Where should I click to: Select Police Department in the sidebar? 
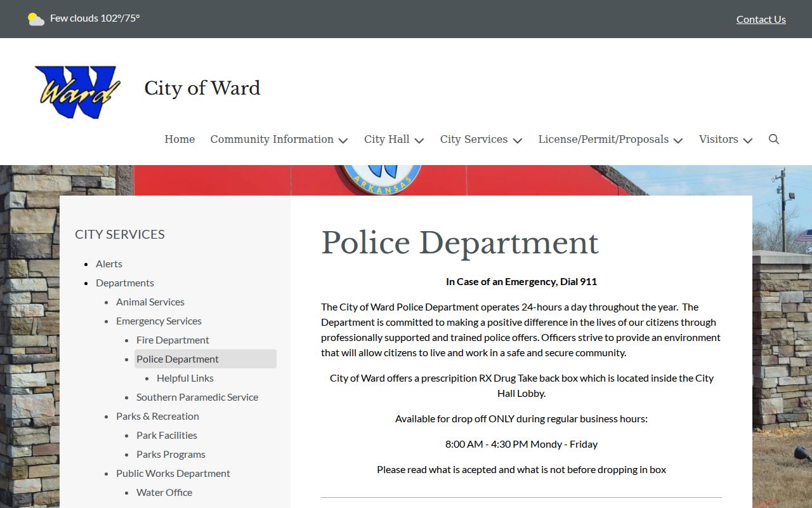(x=206, y=359)
